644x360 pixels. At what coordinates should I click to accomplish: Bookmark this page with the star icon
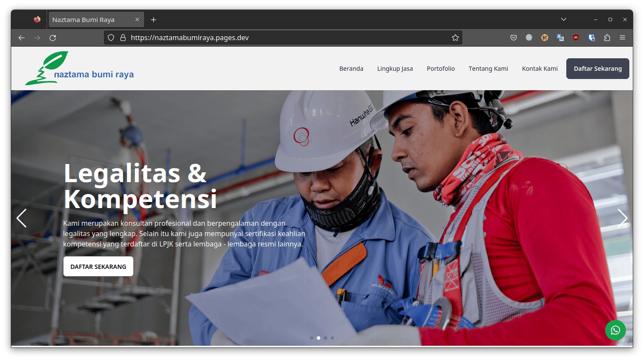(455, 38)
